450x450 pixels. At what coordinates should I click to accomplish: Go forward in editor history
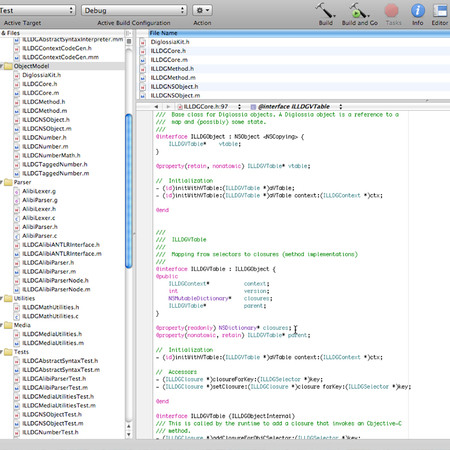coord(168,107)
